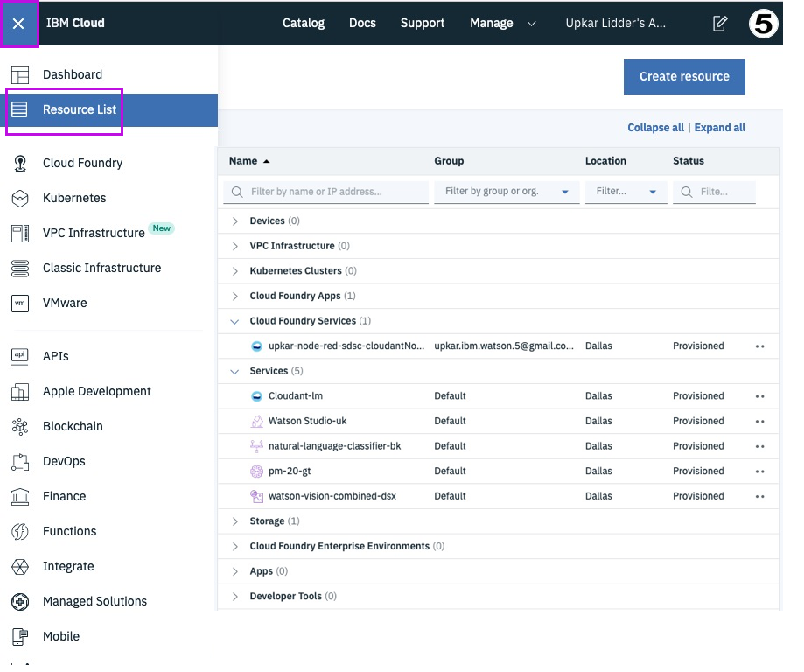Image resolution: width=804 pixels, height=672 pixels.
Task: Expand the Cloud Foundry Apps group
Action: (234, 297)
